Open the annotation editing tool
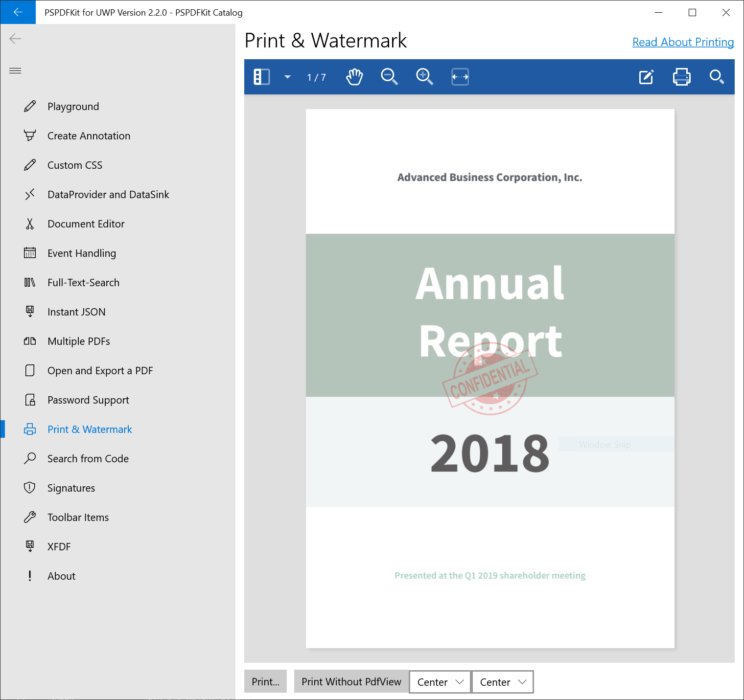Viewport: 744px width, 700px height. point(646,76)
